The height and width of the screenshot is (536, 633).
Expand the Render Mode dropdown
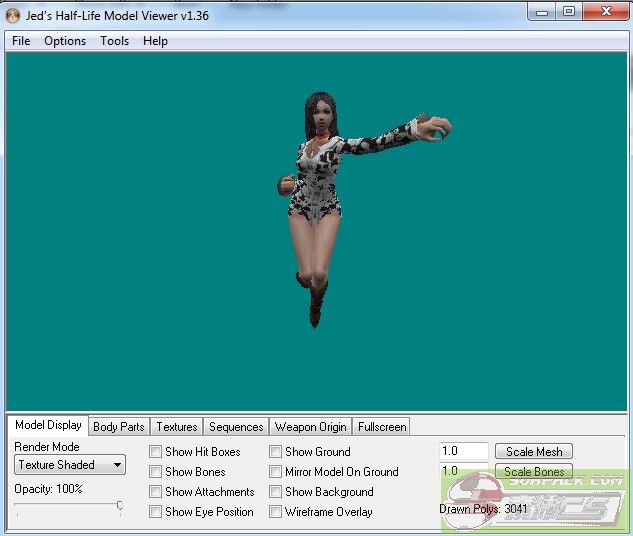(x=70, y=465)
